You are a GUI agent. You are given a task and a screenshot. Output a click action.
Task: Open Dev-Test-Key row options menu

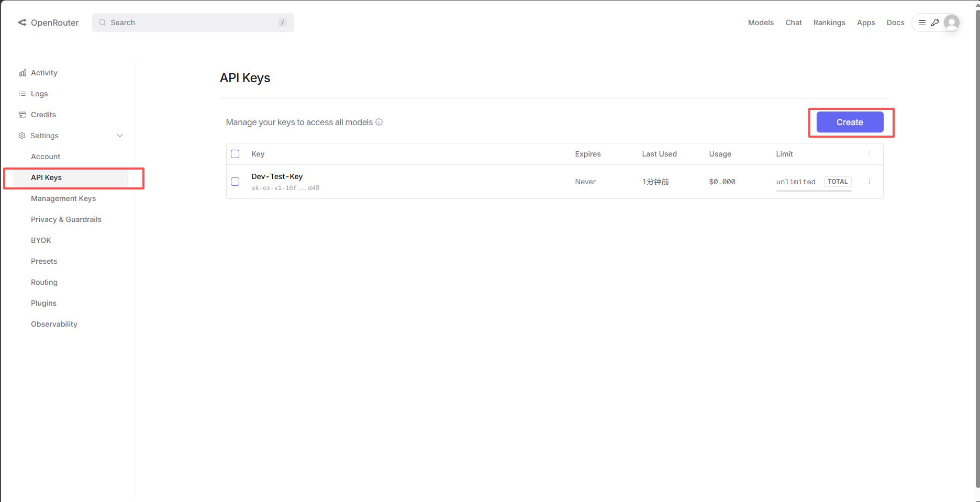pos(870,182)
